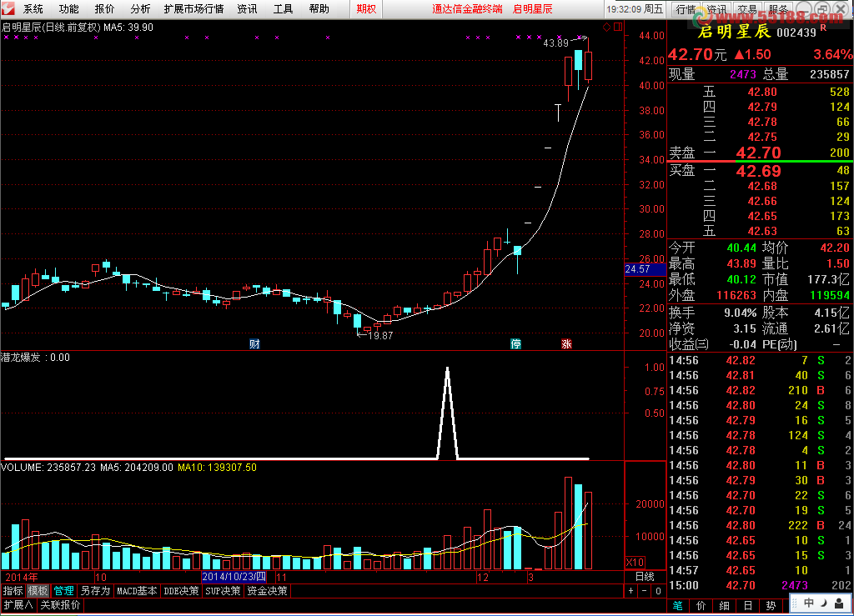Image resolution: width=854 pixels, height=616 pixels.
Task: Toggle the split-panel icon above the price axis
Action: tap(618, 27)
